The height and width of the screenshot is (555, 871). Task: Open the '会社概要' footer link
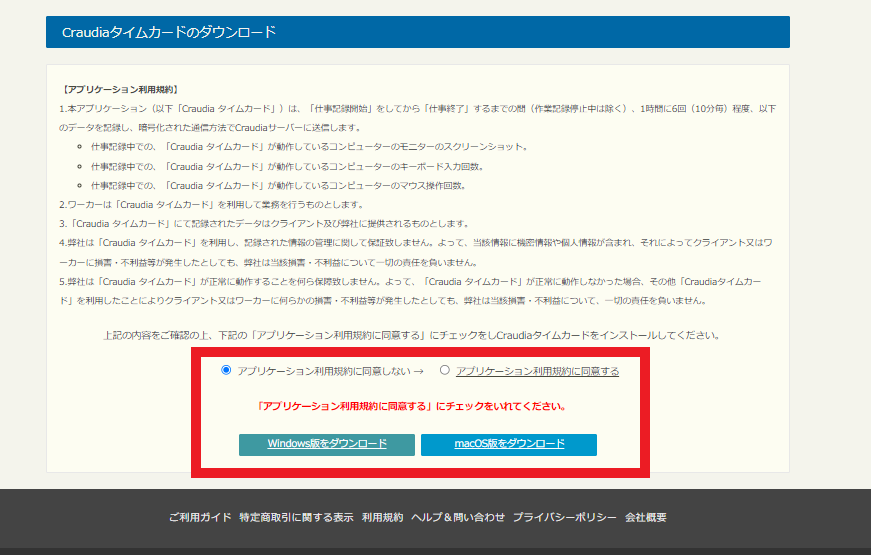pyautogui.click(x=645, y=517)
